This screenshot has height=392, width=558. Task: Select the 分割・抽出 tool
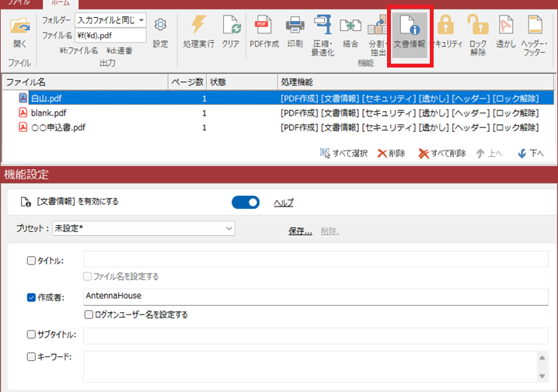click(378, 36)
